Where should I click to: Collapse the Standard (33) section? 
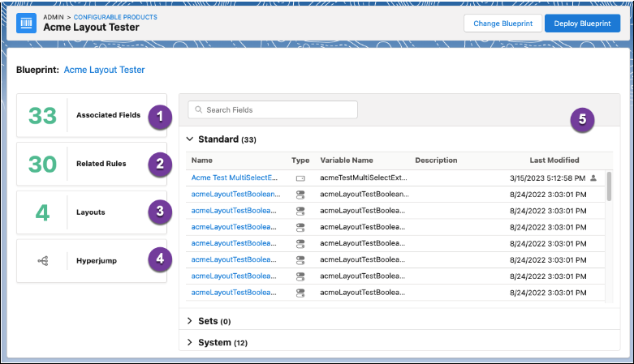(x=190, y=139)
